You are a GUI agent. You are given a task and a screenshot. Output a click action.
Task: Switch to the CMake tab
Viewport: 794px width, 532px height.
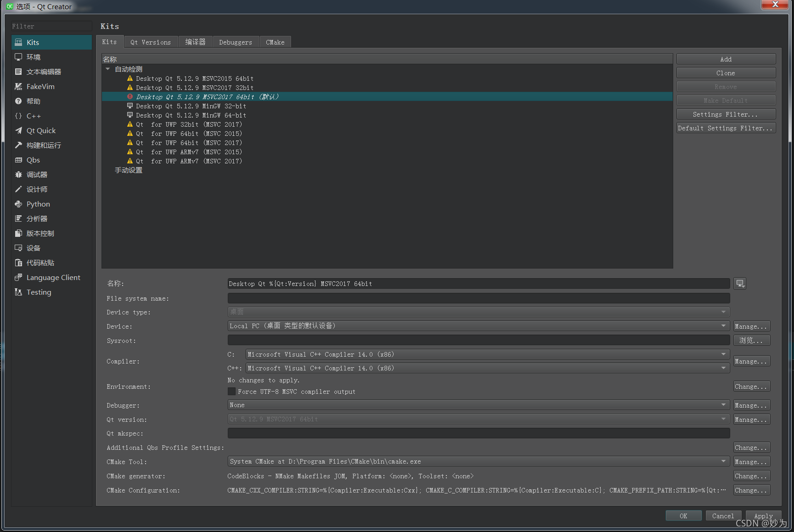275,42
